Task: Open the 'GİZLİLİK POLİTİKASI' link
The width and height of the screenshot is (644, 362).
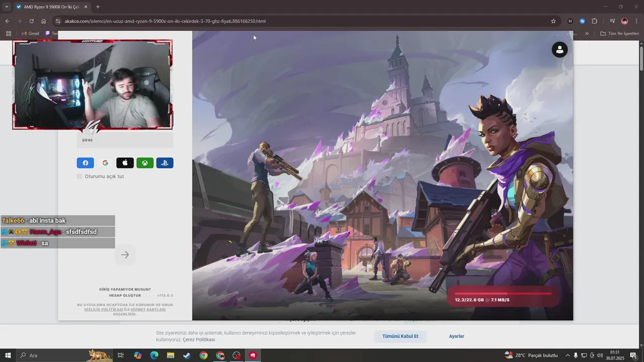Action: click(104, 309)
